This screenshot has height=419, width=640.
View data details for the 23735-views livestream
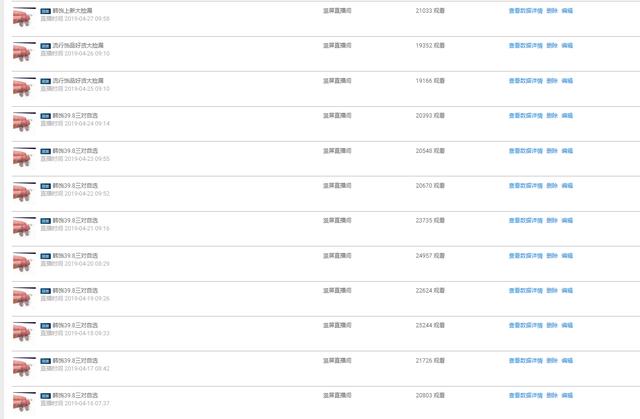[525, 220]
